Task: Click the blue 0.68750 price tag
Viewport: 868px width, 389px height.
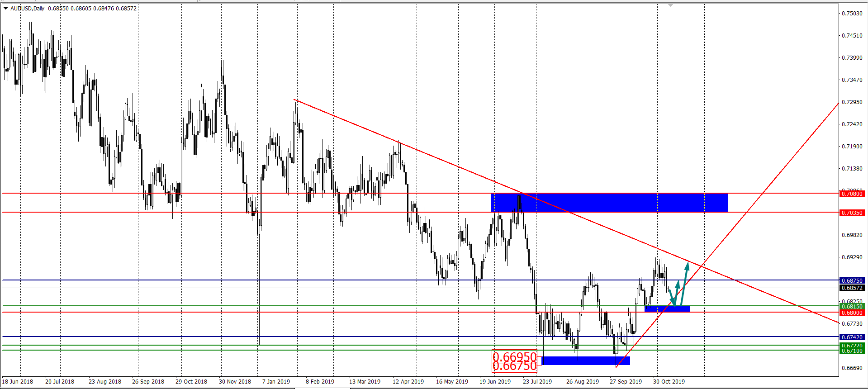Action: coord(851,280)
